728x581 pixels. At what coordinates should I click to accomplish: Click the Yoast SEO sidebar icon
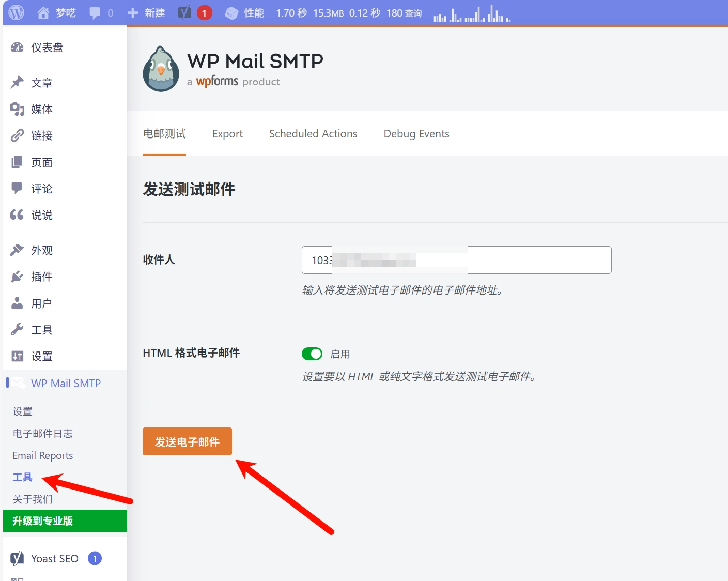[x=17, y=558]
